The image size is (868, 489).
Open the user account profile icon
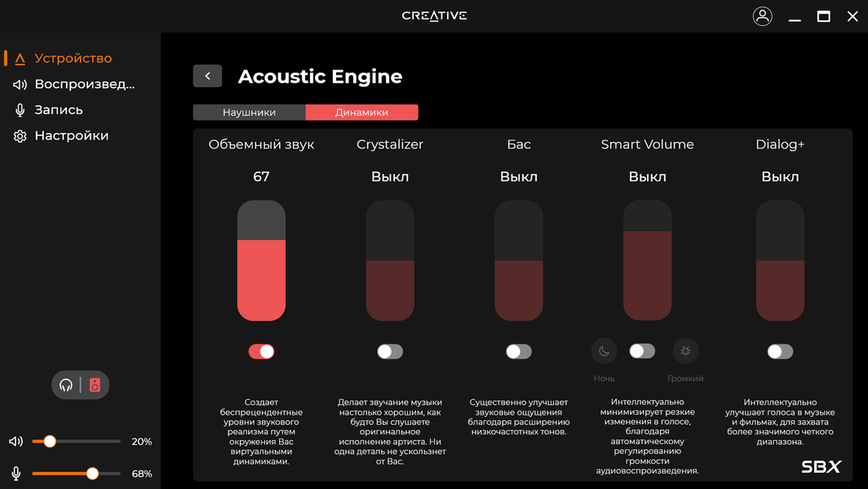762,16
